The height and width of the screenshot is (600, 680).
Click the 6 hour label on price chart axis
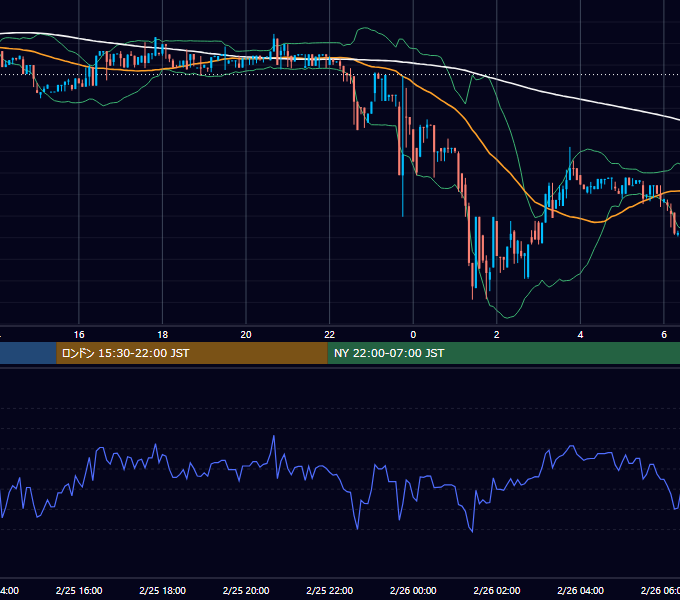pyautogui.click(x=664, y=335)
